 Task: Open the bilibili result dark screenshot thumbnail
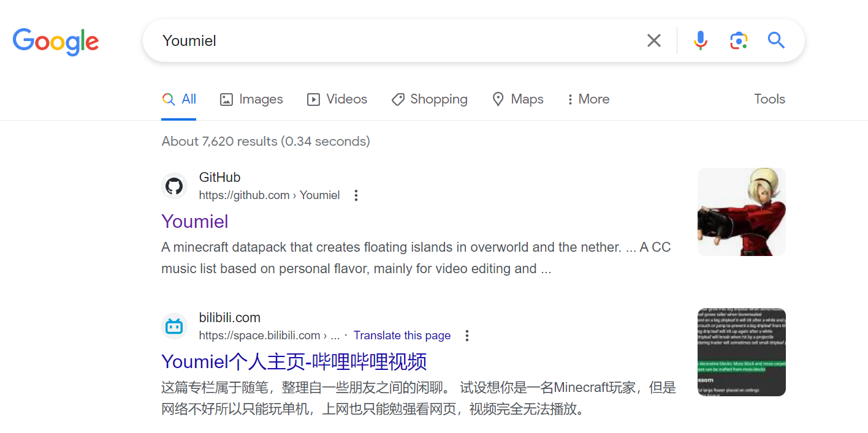click(742, 352)
